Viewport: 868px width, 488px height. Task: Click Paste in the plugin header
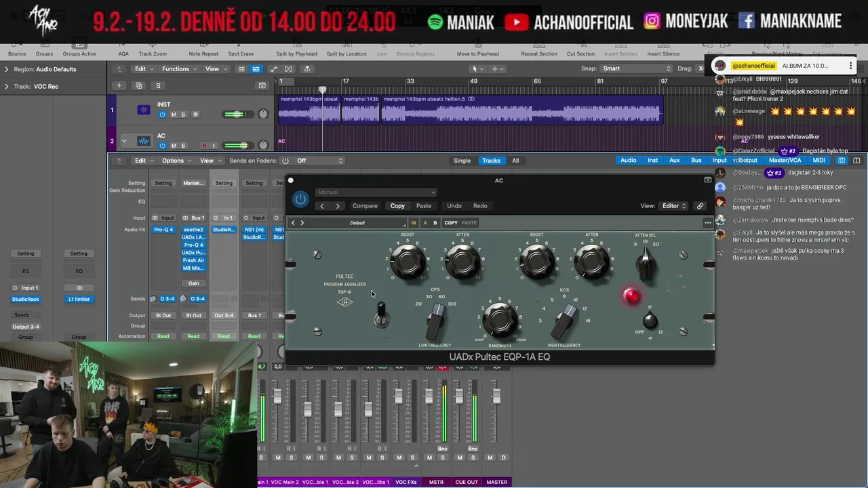[x=424, y=206]
